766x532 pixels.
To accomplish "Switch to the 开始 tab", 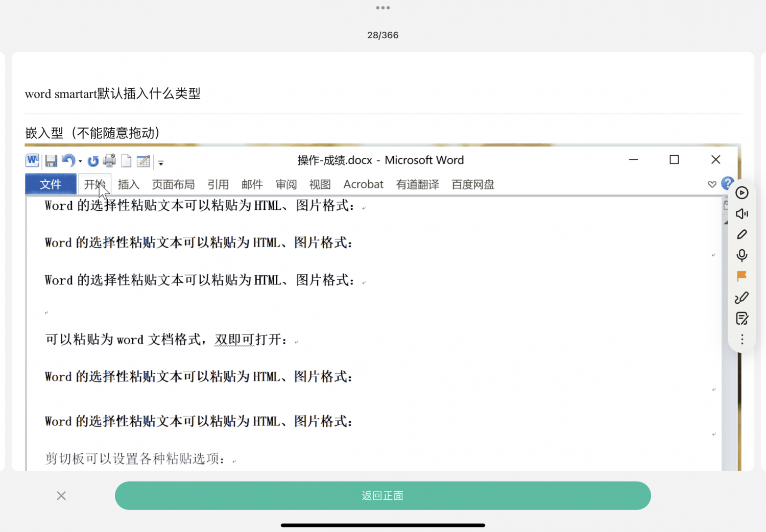I will coord(95,184).
